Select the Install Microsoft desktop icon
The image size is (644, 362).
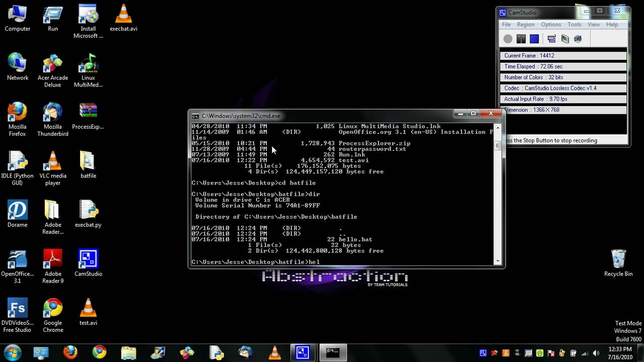coord(88,21)
